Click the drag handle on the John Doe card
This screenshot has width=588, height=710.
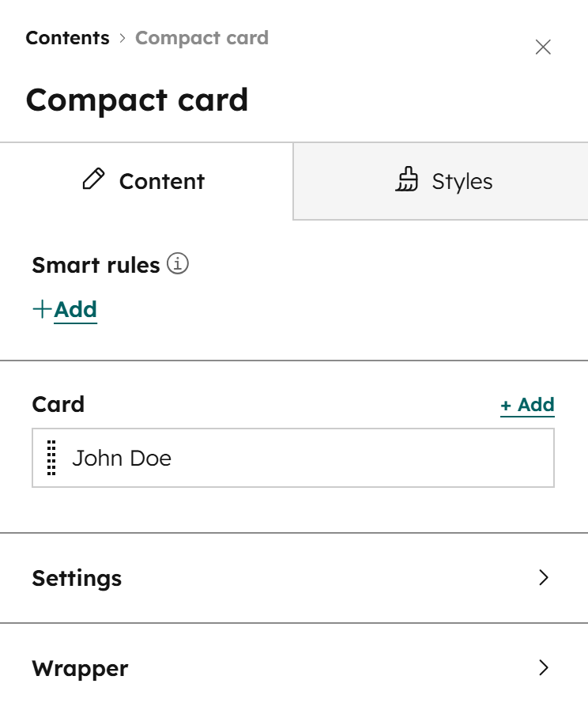(x=51, y=458)
